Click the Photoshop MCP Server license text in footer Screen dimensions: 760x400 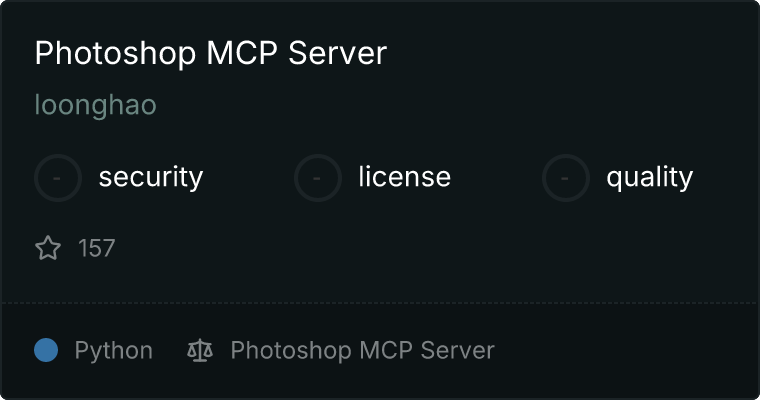(363, 351)
